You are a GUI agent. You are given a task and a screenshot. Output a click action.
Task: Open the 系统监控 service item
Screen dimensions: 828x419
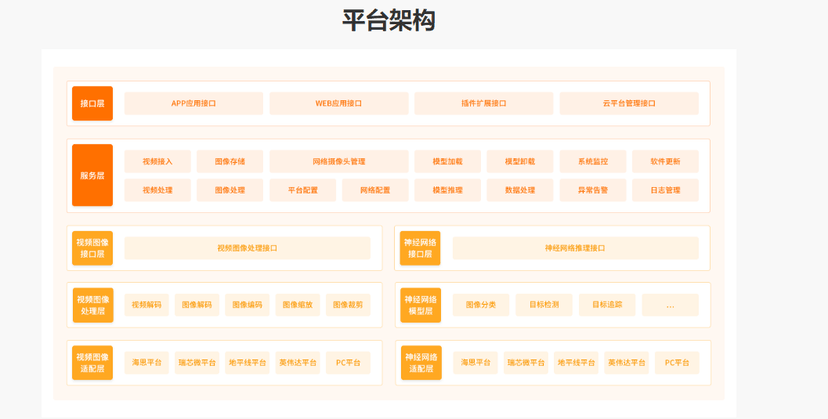pyautogui.click(x=593, y=162)
